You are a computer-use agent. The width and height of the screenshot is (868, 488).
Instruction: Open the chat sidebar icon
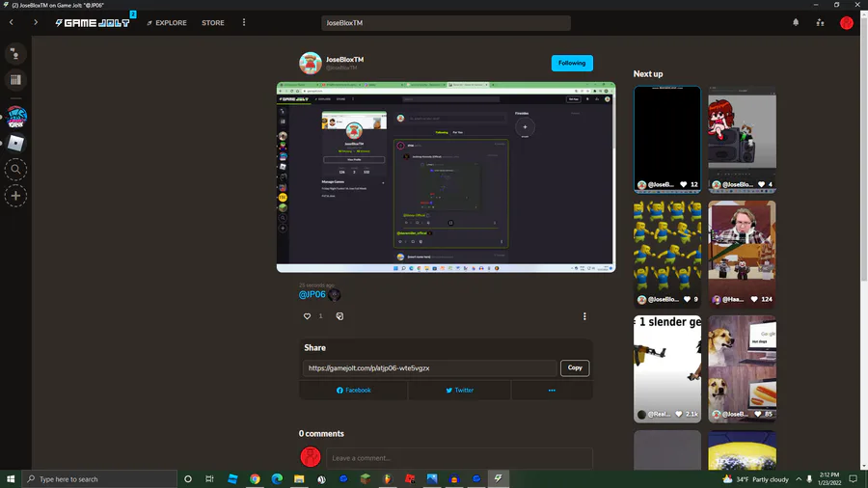[15, 54]
